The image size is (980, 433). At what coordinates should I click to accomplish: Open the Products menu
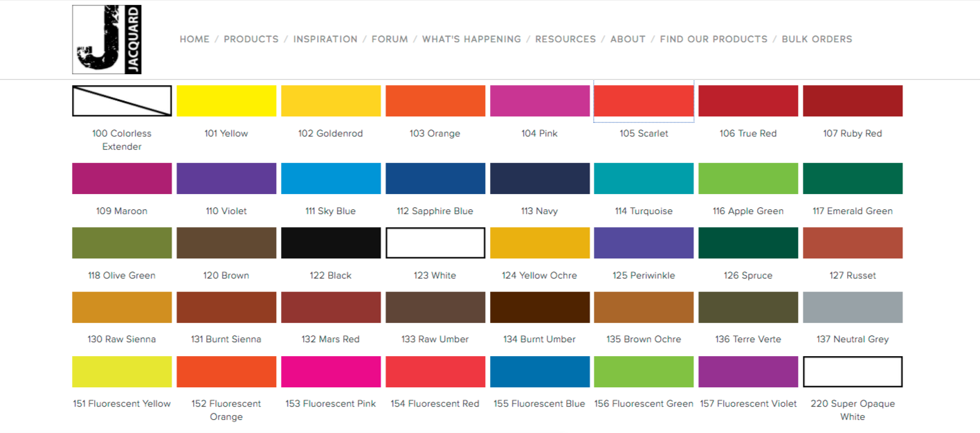point(251,39)
